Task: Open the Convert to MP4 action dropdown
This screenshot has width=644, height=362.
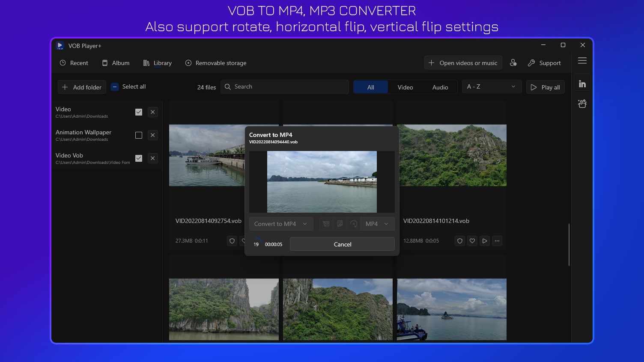Action: click(281, 223)
